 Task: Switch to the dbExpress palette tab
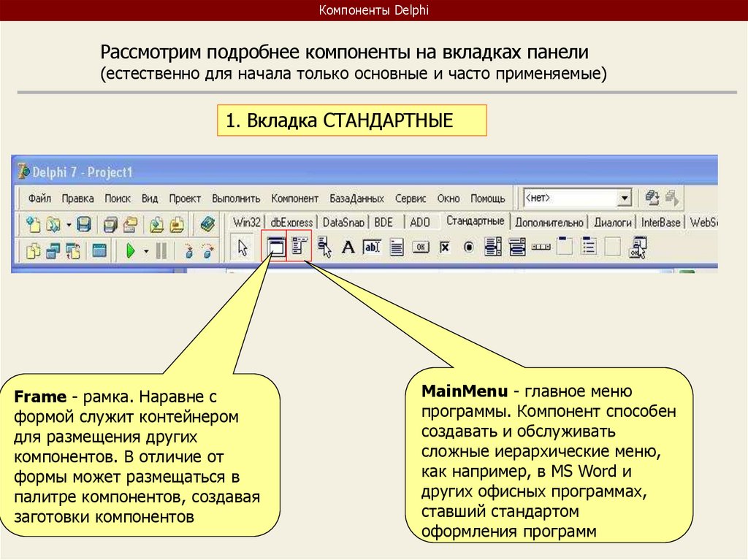(x=291, y=222)
